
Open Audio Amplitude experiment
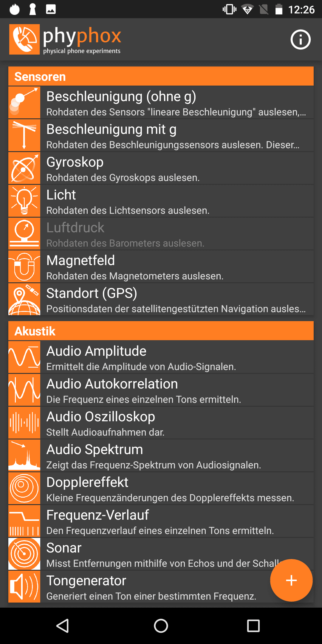click(x=161, y=357)
